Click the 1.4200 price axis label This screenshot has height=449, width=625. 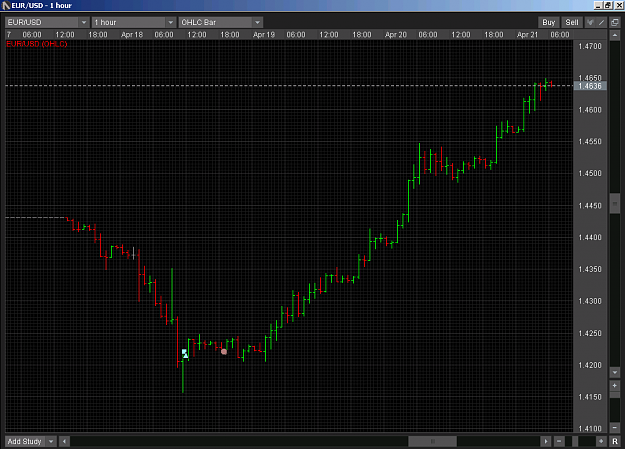(x=590, y=365)
